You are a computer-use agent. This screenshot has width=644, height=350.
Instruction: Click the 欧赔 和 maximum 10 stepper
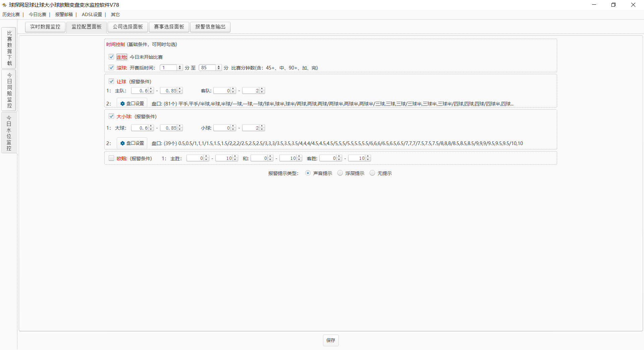pyautogui.click(x=299, y=158)
